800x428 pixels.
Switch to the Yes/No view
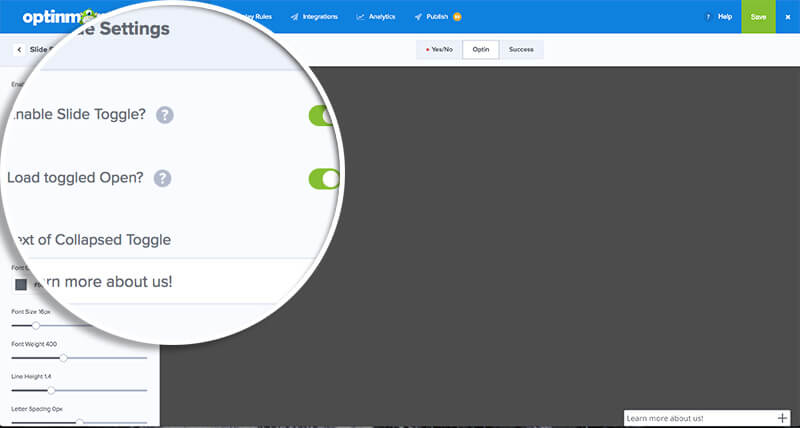point(439,49)
